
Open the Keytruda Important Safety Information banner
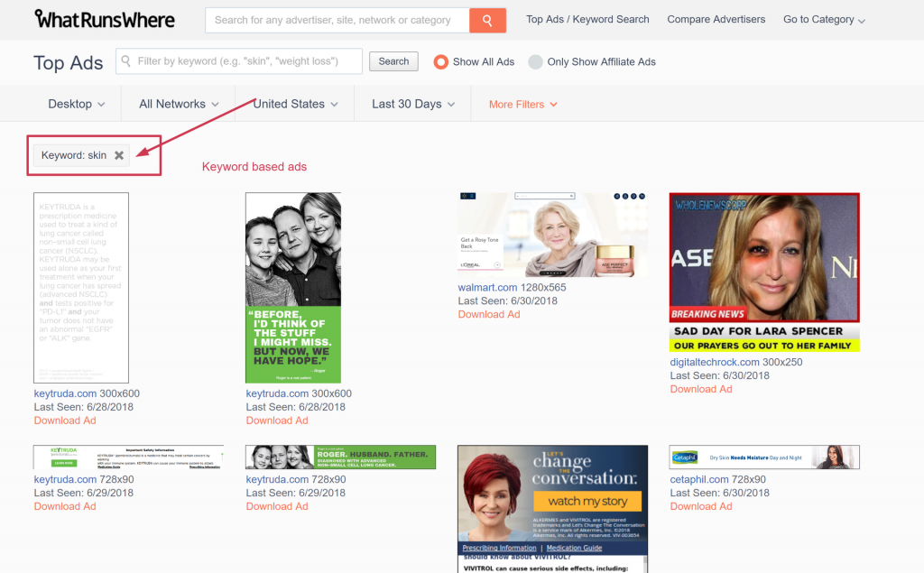[x=128, y=457]
